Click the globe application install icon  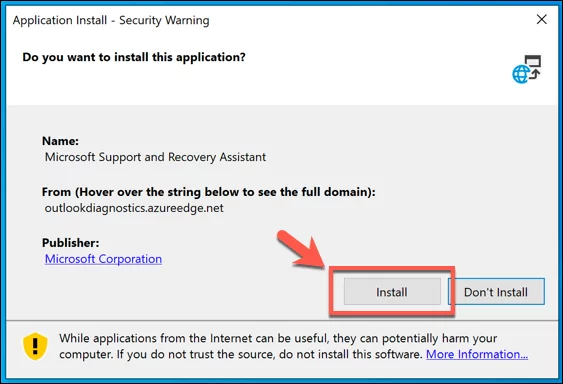pyautogui.click(x=526, y=69)
